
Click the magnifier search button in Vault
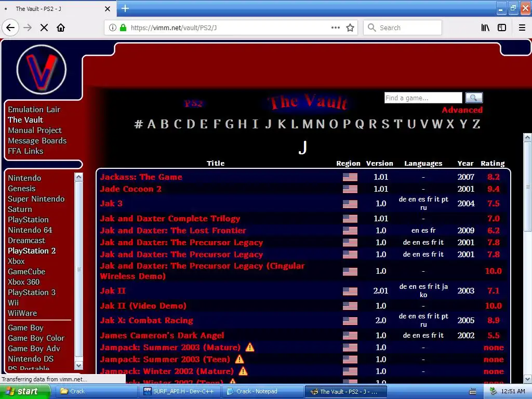(x=474, y=98)
